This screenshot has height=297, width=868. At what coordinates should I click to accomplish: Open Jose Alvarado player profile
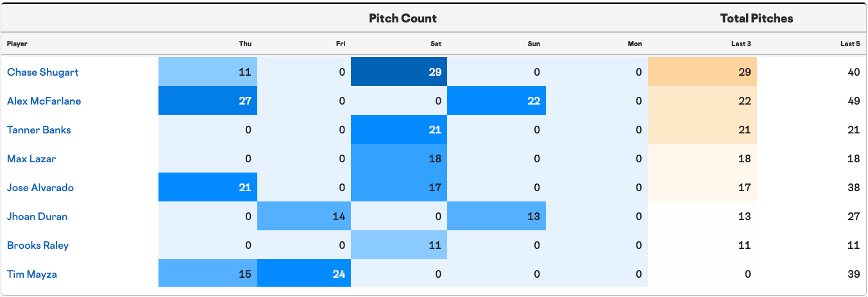click(40, 187)
